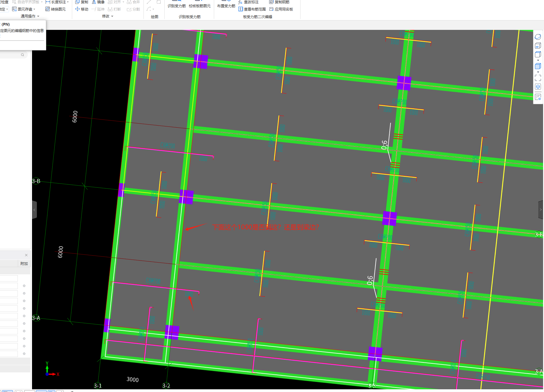544x392 pixels.
Task: Click the 3000 dimension text
Action: click(133, 379)
